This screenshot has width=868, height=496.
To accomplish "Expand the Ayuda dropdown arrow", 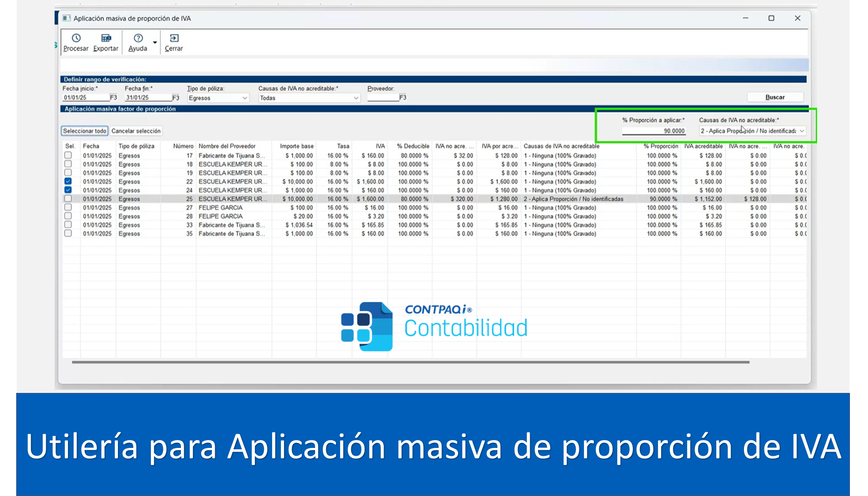I will (155, 43).
